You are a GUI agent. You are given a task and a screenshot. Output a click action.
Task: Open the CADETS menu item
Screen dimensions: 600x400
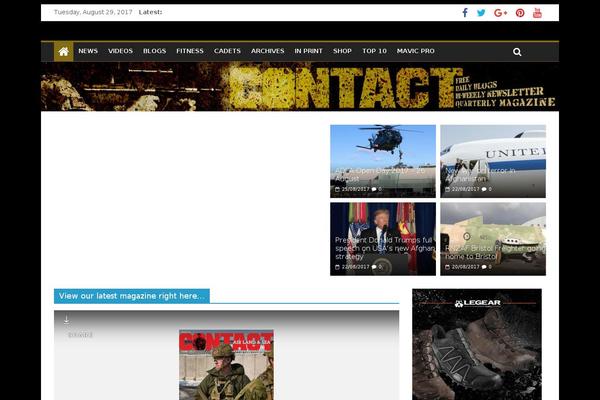(227, 51)
